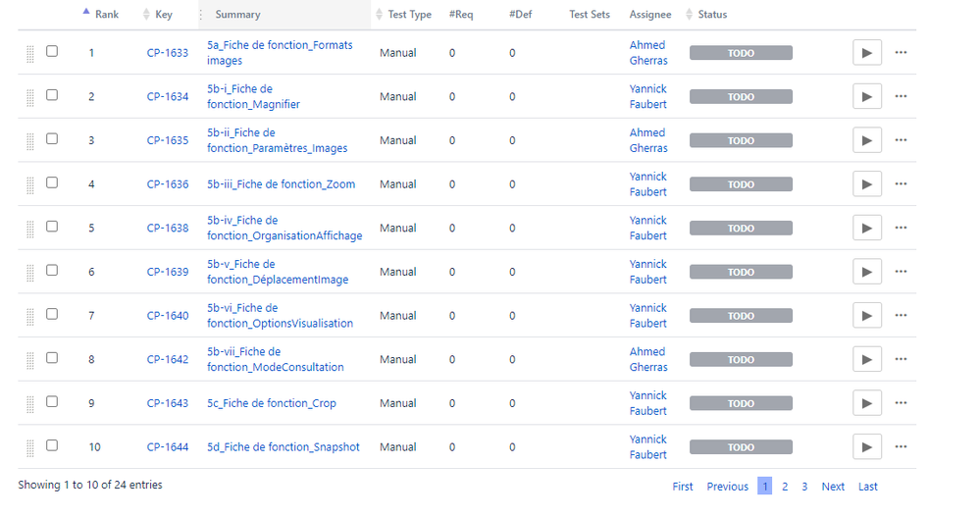Jump to the Last page
This screenshot has width=980, height=516.
coord(868,486)
